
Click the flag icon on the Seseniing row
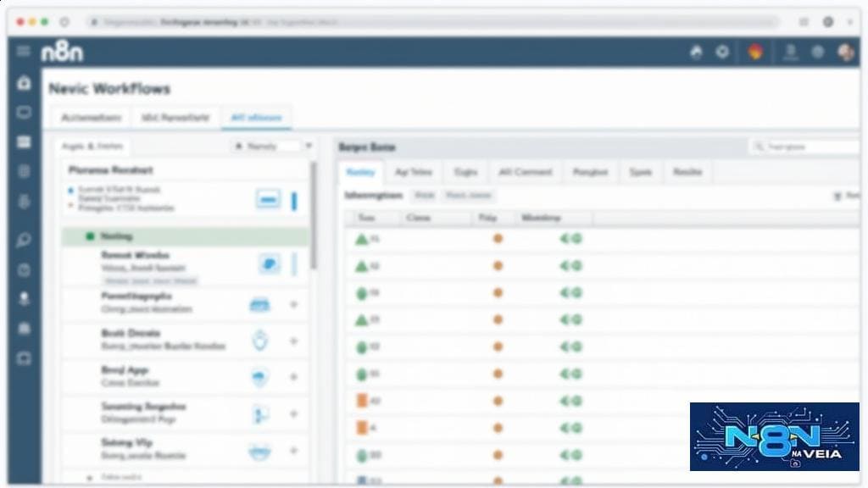tap(259, 413)
